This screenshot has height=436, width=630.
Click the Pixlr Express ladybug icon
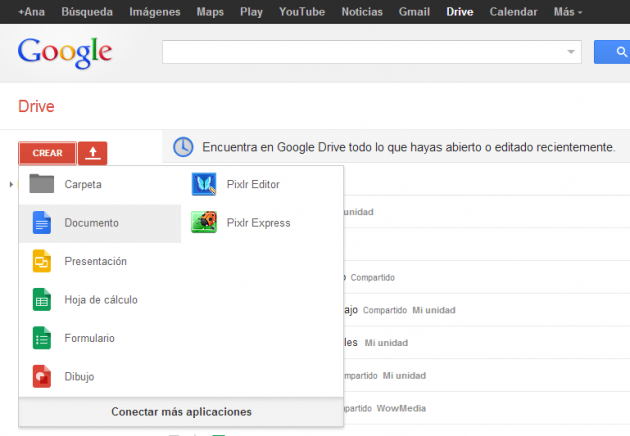point(204,222)
